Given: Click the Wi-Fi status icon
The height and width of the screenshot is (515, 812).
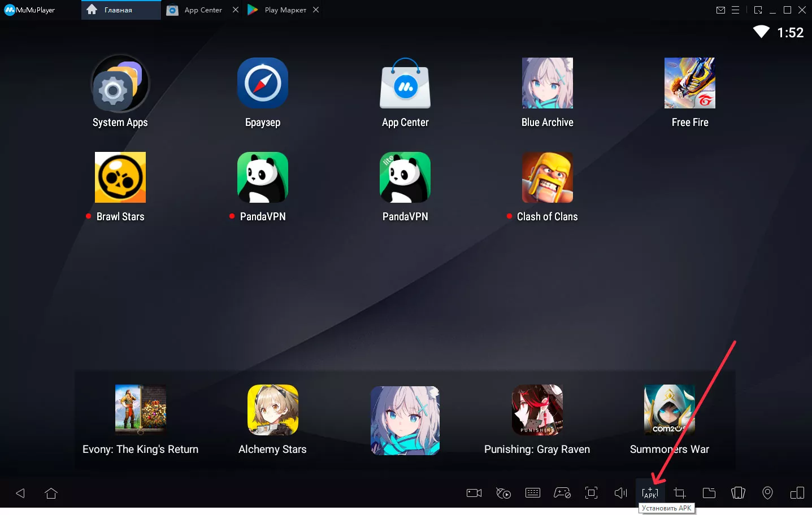Looking at the screenshot, I should point(761,32).
